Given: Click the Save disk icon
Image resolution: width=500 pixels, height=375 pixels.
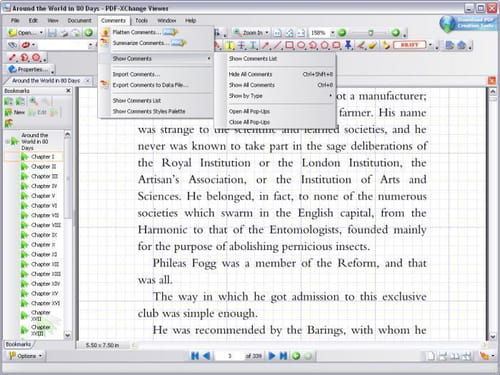Looking at the screenshot, I should tap(52, 33).
